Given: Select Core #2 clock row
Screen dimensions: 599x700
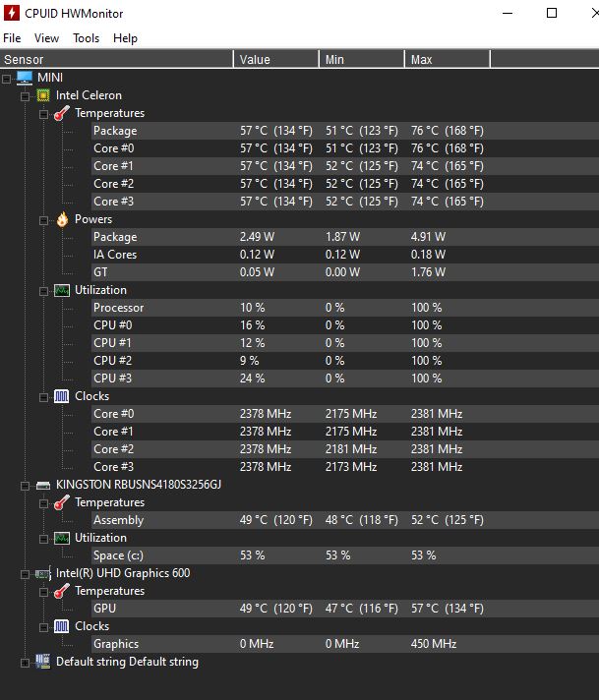Looking at the screenshot, I should [x=345, y=449].
